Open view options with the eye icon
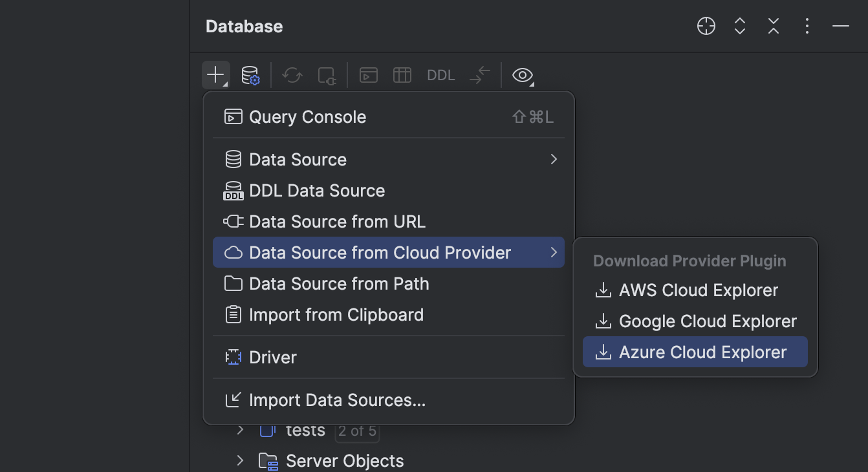 522,74
